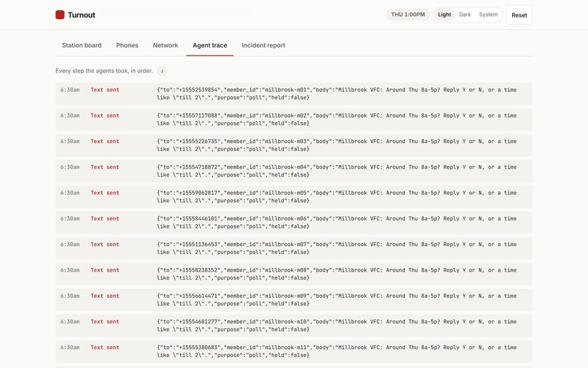Click the red Turnout logo icon

(60, 15)
